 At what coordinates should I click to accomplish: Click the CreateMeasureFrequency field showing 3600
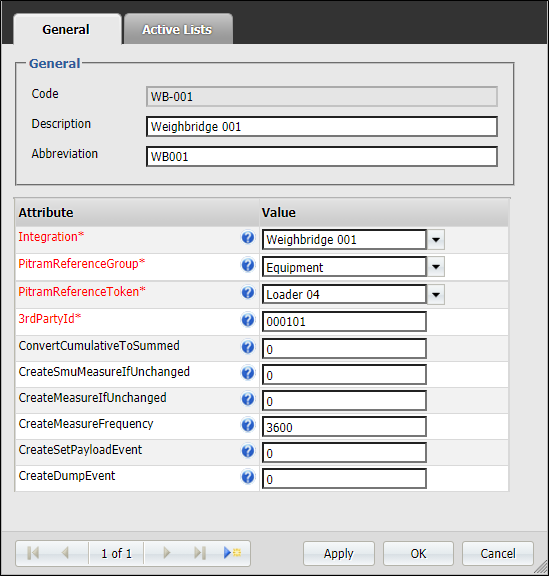344,427
